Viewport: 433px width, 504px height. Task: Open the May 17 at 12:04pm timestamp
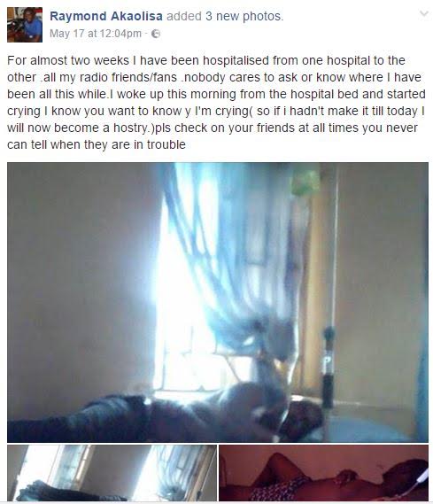[96, 34]
